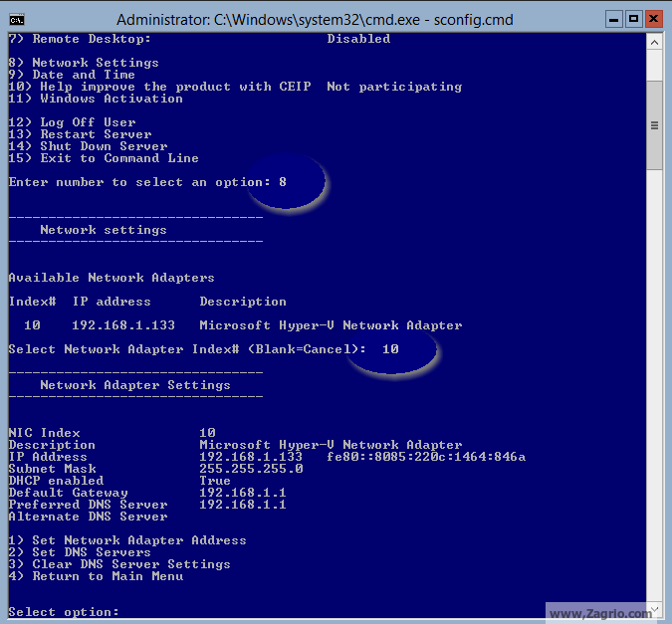The width and height of the screenshot is (672, 624).
Task: Click '9) Date and Time' line
Action: tap(72, 75)
